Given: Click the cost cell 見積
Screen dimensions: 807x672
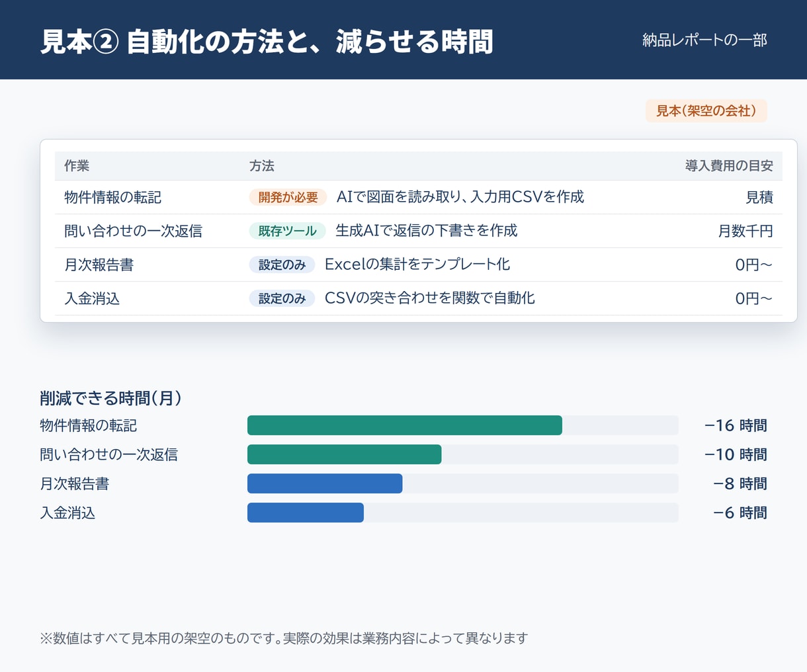Looking at the screenshot, I should 759,197.
